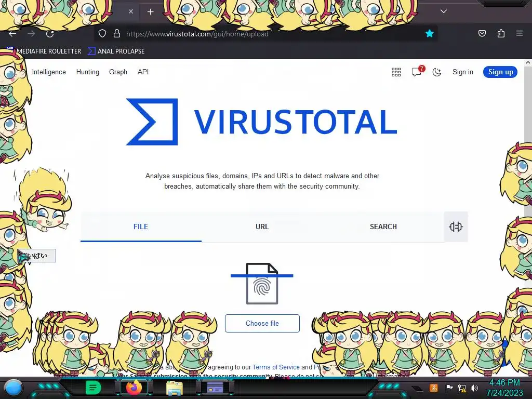Open the green app in taskbar
The height and width of the screenshot is (399, 532).
pyautogui.click(x=94, y=388)
